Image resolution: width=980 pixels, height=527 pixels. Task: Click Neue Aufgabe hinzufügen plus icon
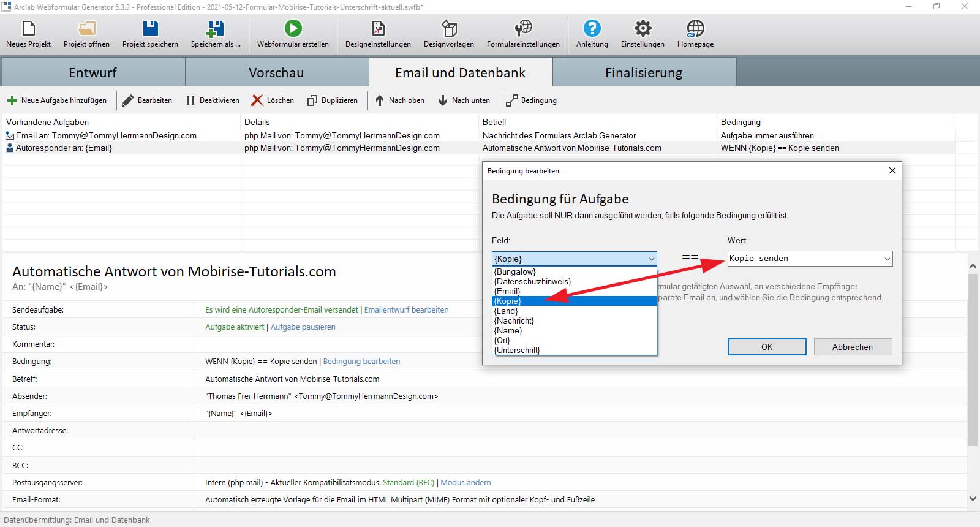click(x=12, y=100)
